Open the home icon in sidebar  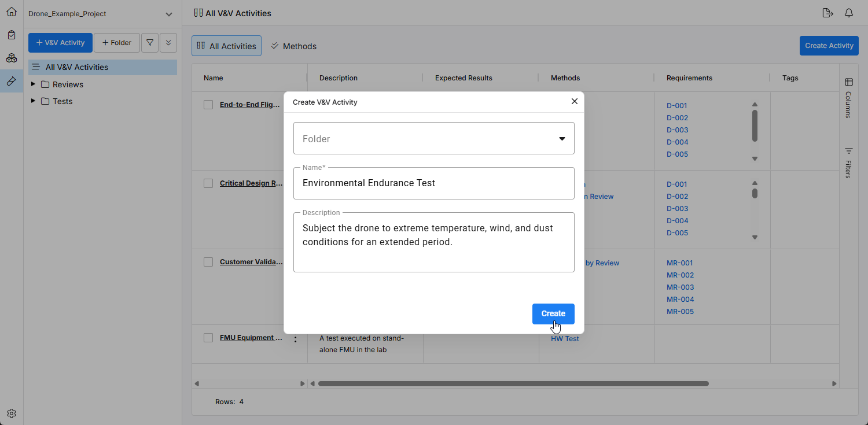(x=12, y=12)
